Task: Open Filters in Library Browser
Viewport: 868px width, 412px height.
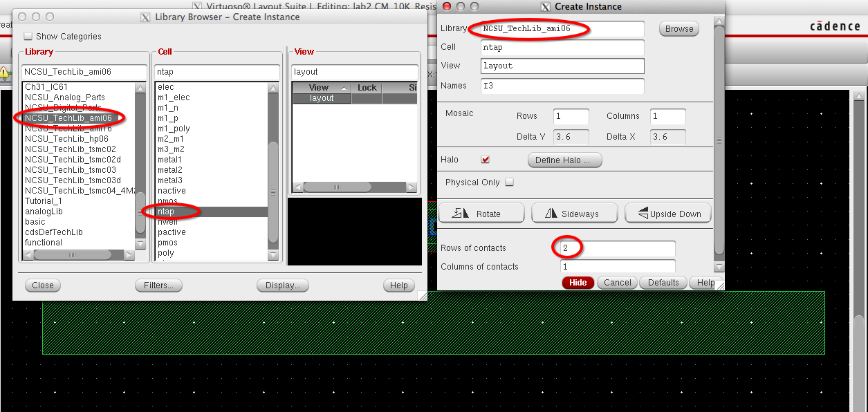Action: (x=158, y=285)
